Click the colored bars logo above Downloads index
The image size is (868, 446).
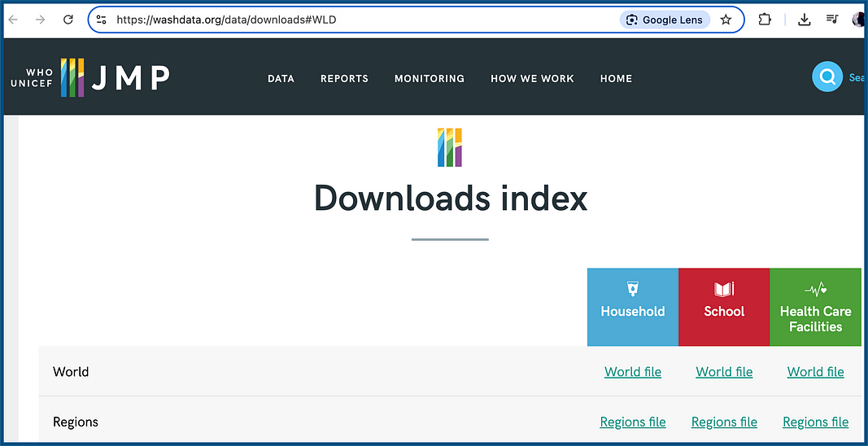click(450, 147)
